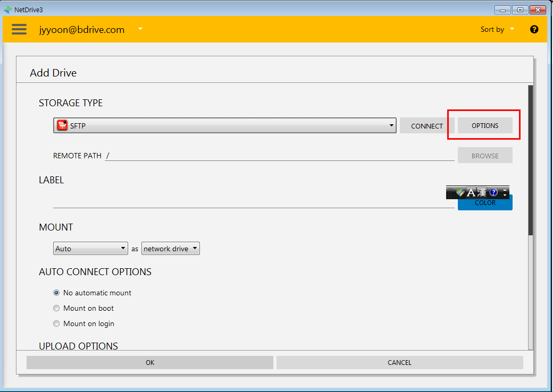Image resolution: width=553 pixels, height=392 pixels.
Task: Click the OPTIONS button
Action: (485, 125)
